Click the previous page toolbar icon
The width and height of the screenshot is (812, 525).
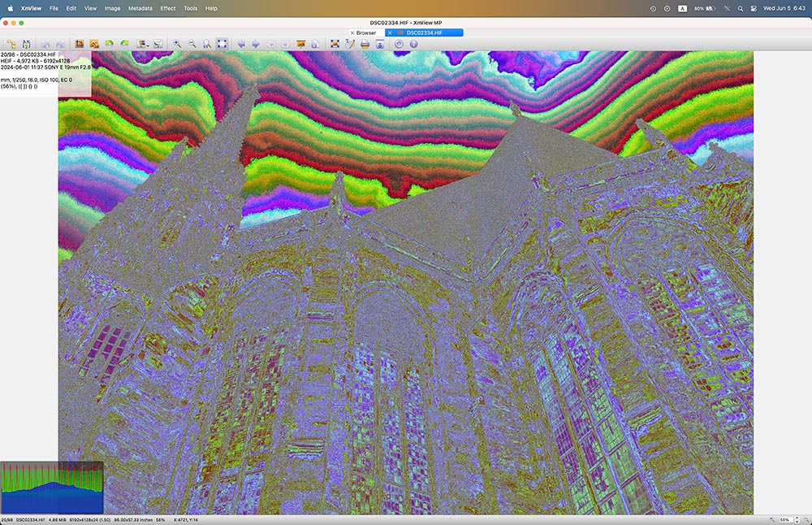pos(271,44)
